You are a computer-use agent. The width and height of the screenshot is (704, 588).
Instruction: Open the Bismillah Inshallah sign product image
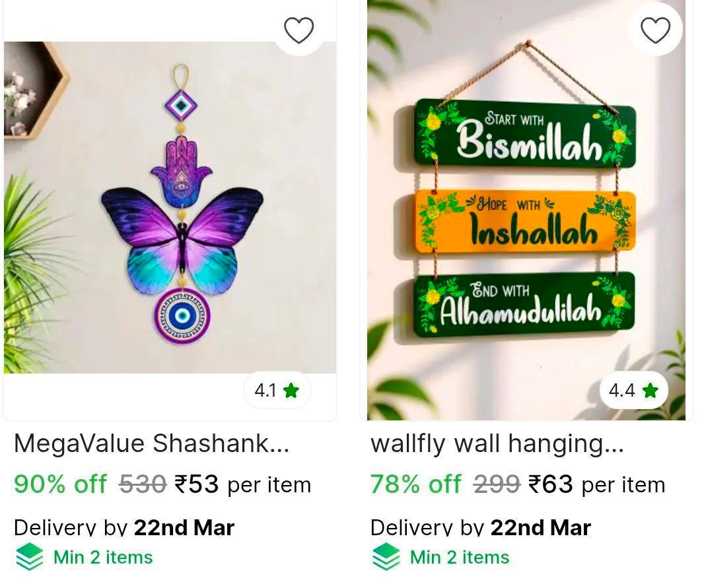click(526, 210)
